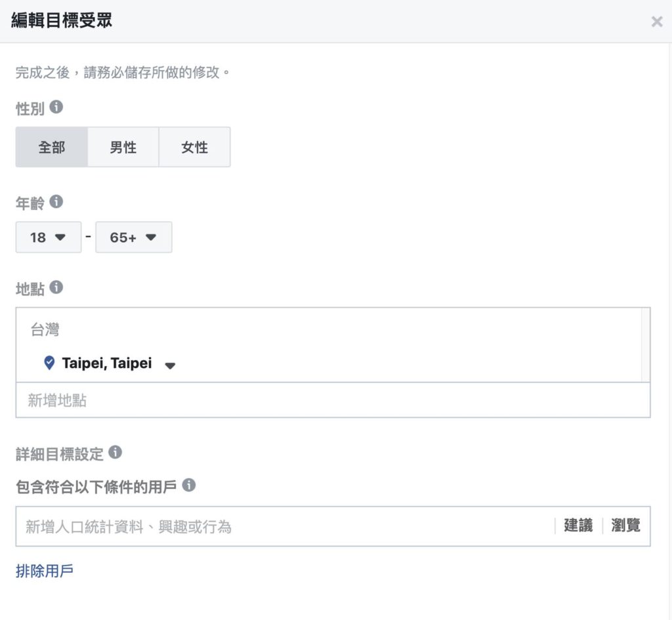Open the minimum age 18 dropdown
Image resolution: width=672 pixels, height=620 pixels.
[x=49, y=237]
